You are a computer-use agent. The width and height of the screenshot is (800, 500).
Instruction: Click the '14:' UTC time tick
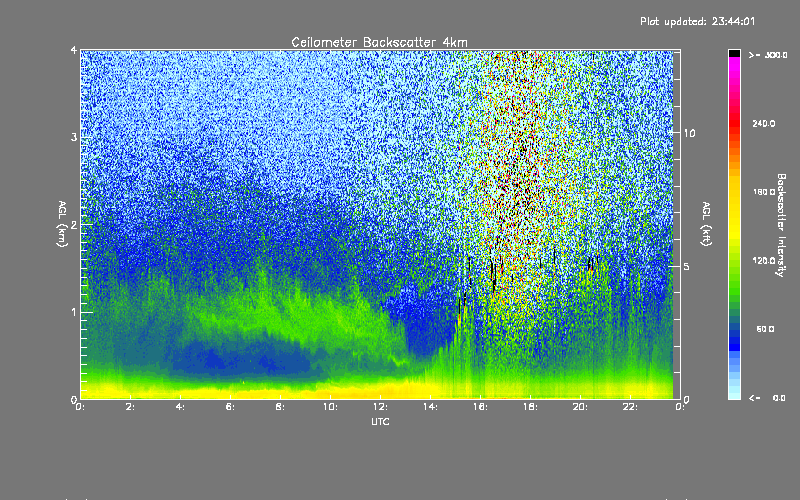coord(430,407)
